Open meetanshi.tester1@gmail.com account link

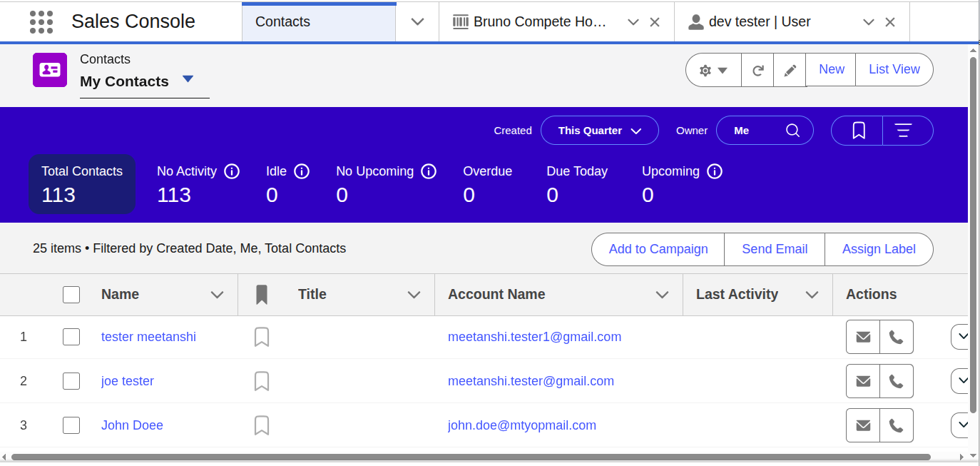point(534,337)
